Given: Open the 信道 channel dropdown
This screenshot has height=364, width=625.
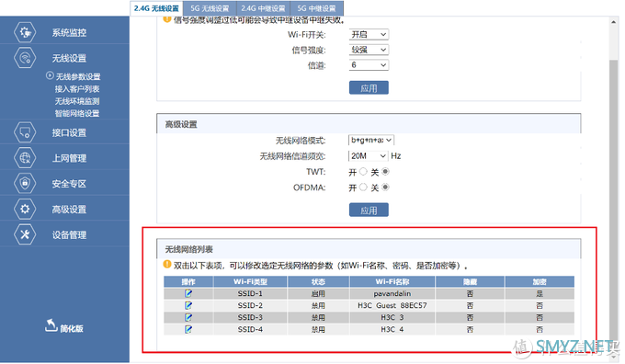Looking at the screenshot, I should pyautogui.click(x=369, y=65).
